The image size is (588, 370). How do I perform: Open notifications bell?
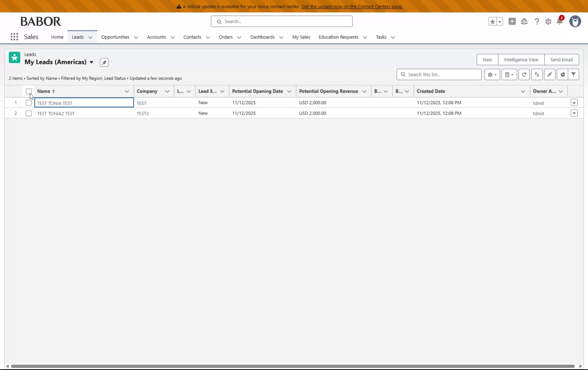(560, 21)
